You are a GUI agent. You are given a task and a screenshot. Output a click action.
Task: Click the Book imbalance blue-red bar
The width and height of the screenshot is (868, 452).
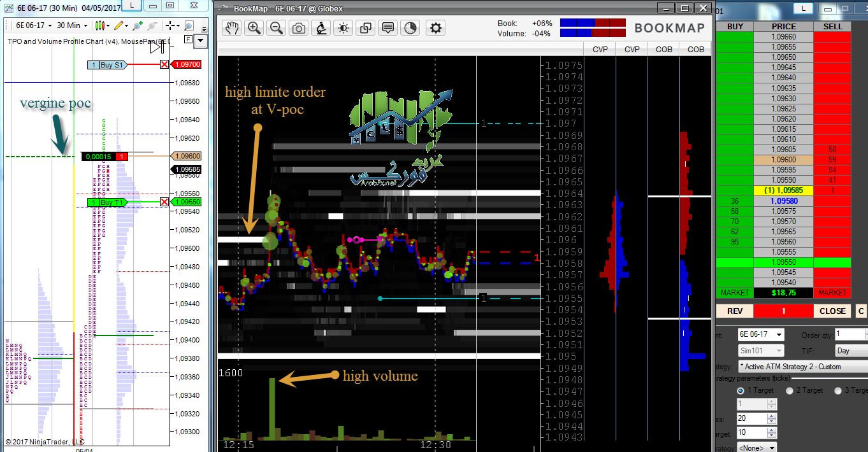click(x=593, y=23)
